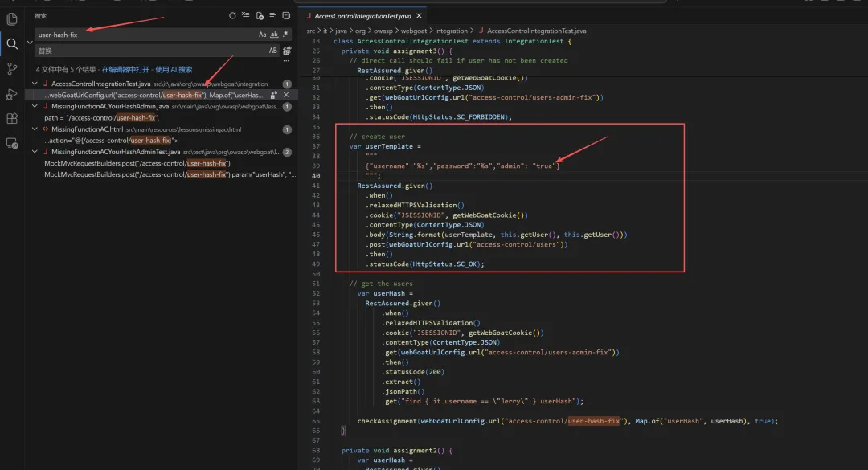The width and height of the screenshot is (868, 470).
Task: Open the Extensions view
Action: point(11,118)
